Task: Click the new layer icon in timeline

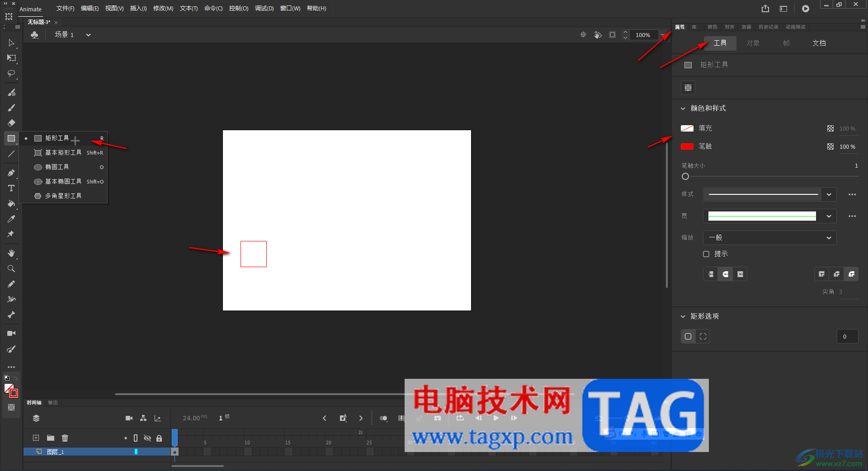Action: (36, 438)
